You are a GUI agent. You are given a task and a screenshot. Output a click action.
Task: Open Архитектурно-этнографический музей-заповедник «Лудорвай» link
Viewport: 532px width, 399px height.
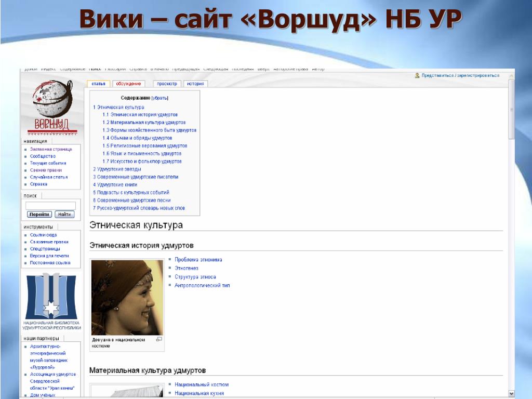[49, 357]
